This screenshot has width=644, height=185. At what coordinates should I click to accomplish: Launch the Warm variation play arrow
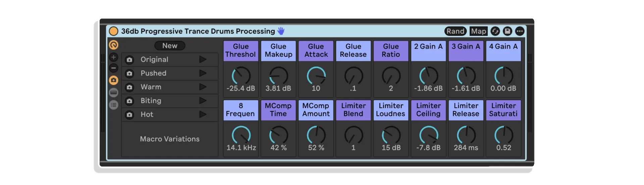(203, 87)
